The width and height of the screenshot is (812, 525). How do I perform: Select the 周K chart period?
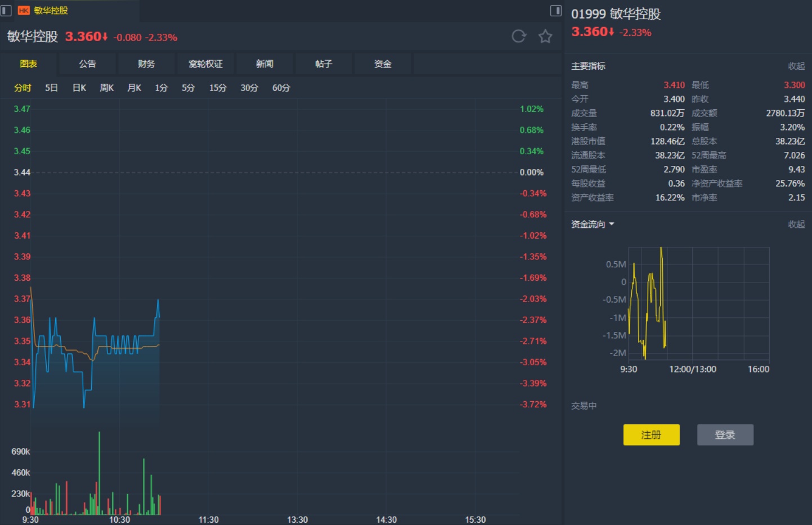tap(106, 88)
